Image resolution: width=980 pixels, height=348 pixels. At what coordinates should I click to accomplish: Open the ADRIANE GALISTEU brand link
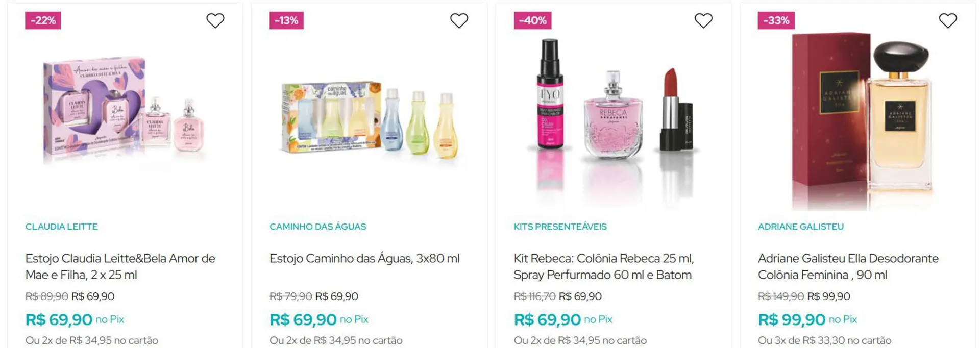[x=800, y=227]
